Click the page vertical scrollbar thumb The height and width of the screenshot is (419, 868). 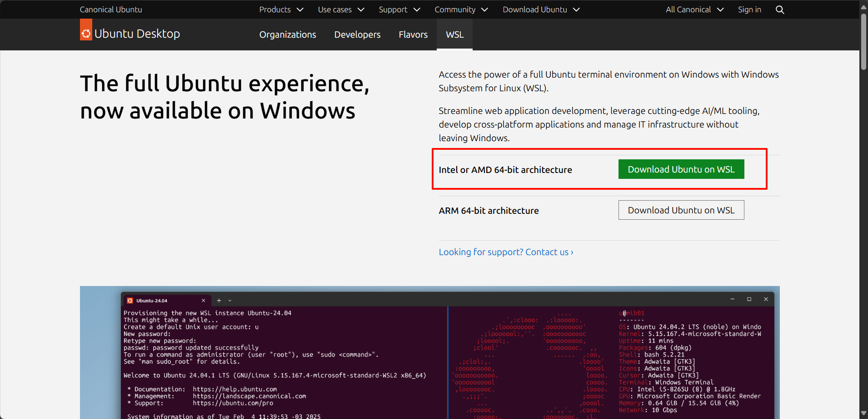click(863, 41)
